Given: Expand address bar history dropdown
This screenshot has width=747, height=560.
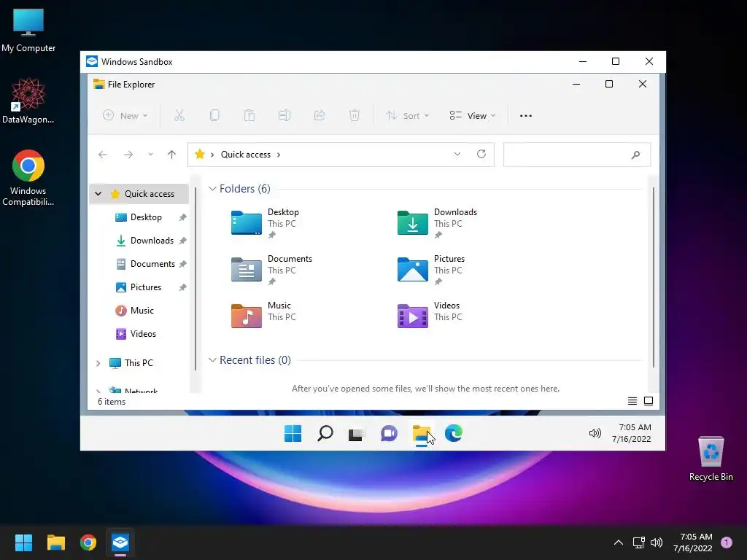Looking at the screenshot, I should click(x=457, y=154).
